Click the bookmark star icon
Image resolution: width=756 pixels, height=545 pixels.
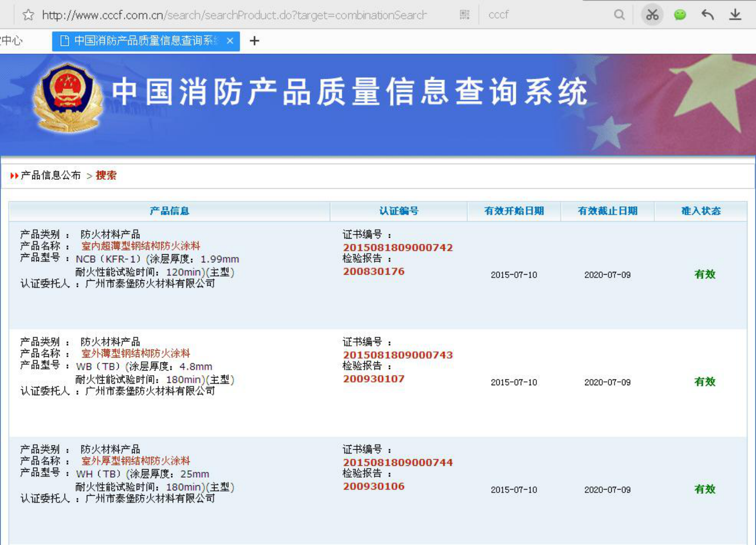(28, 15)
